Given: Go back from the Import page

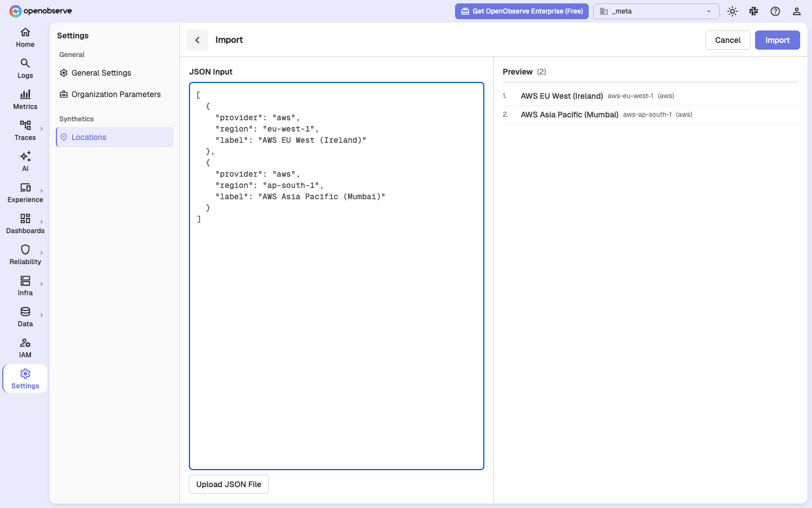Looking at the screenshot, I should click(197, 40).
